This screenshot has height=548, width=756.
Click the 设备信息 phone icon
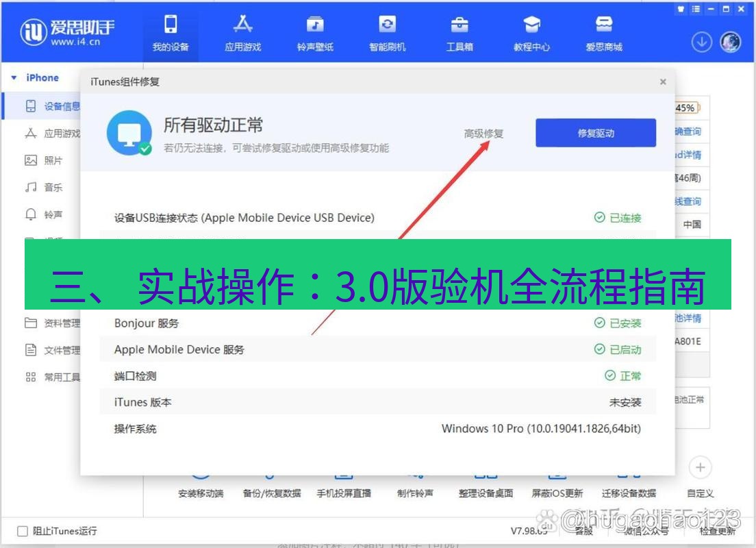[x=30, y=106]
